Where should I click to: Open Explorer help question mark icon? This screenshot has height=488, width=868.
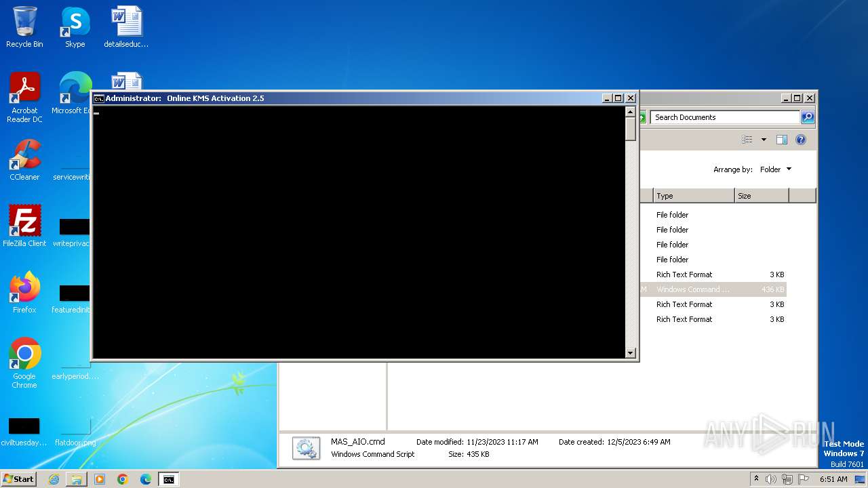[x=801, y=140]
